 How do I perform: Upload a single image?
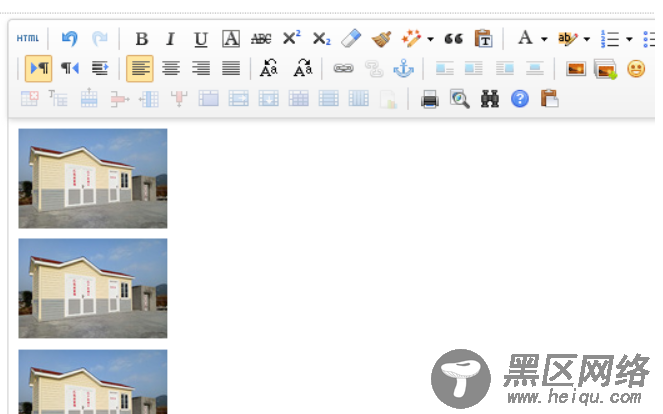click(576, 69)
